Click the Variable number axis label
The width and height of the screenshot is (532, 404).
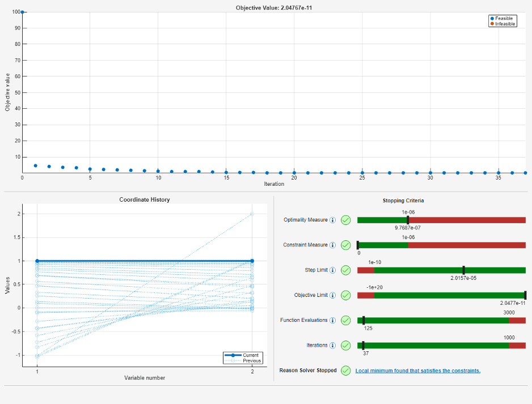coord(145,378)
